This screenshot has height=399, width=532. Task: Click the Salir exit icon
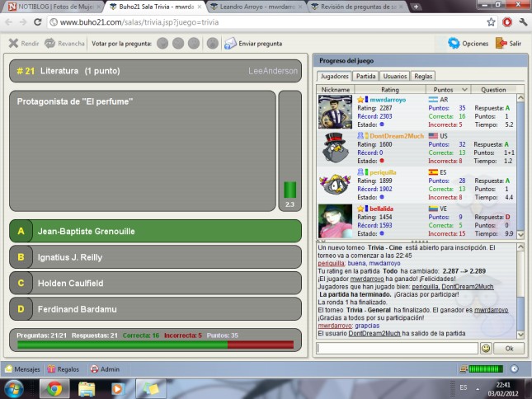pyautogui.click(x=501, y=43)
